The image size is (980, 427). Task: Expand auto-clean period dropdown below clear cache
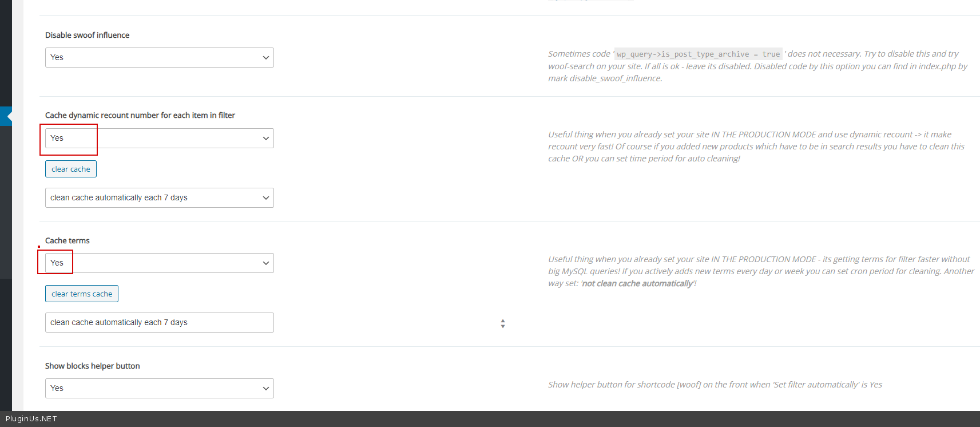coord(159,197)
